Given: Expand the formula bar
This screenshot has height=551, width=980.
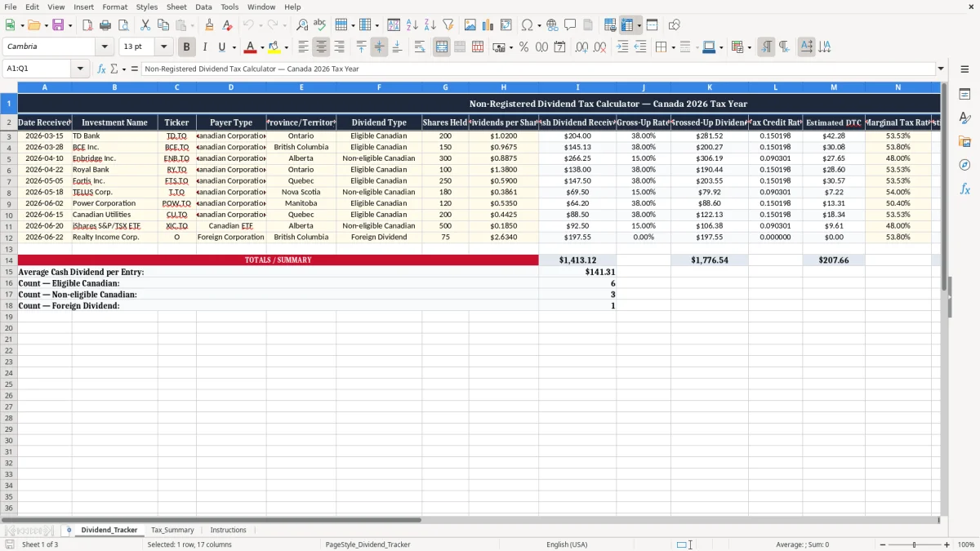Looking at the screenshot, I should tap(941, 69).
